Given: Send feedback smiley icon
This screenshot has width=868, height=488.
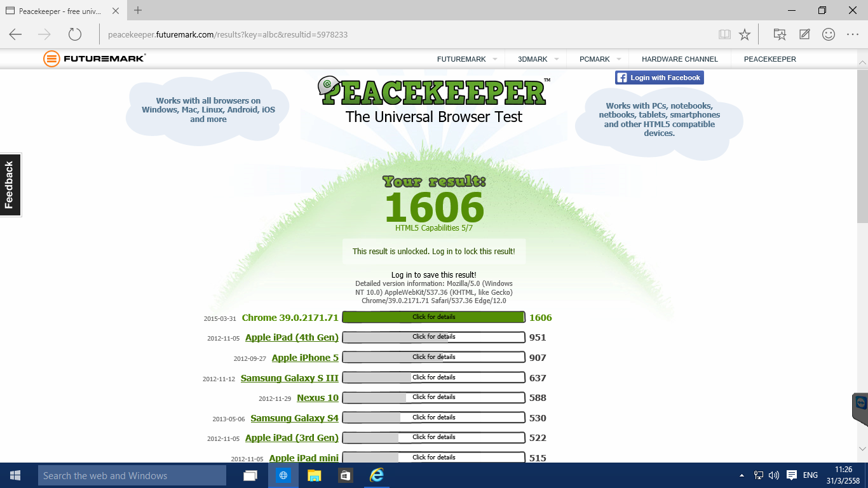Looking at the screenshot, I should pyautogui.click(x=829, y=34).
